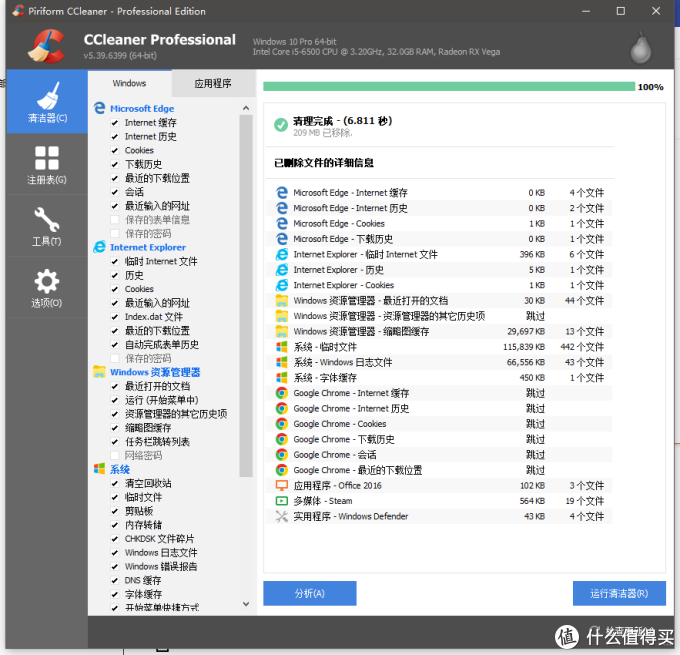Viewport: 680px width, 655px height.
Task: Collapse the Internet Explorer category heading
Action: [148, 247]
